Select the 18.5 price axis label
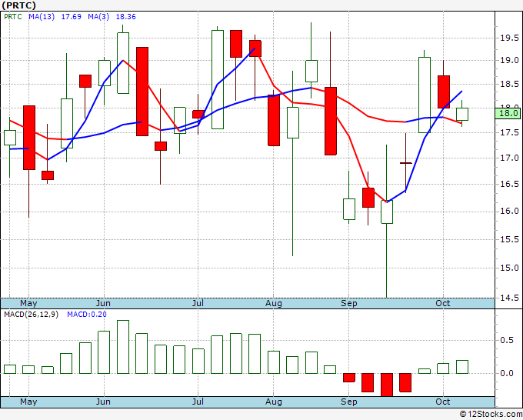Viewport: 523px width, 420px height. (x=509, y=84)
